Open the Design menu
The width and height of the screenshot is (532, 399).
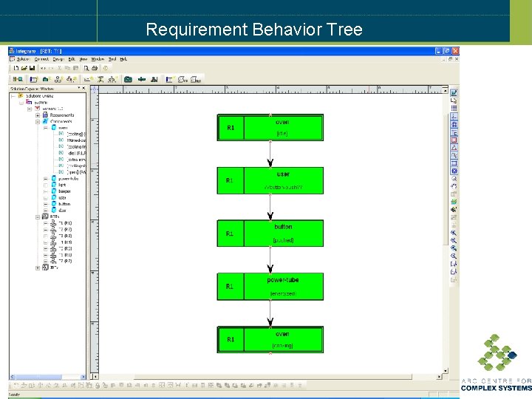click(x=58, y=59)
